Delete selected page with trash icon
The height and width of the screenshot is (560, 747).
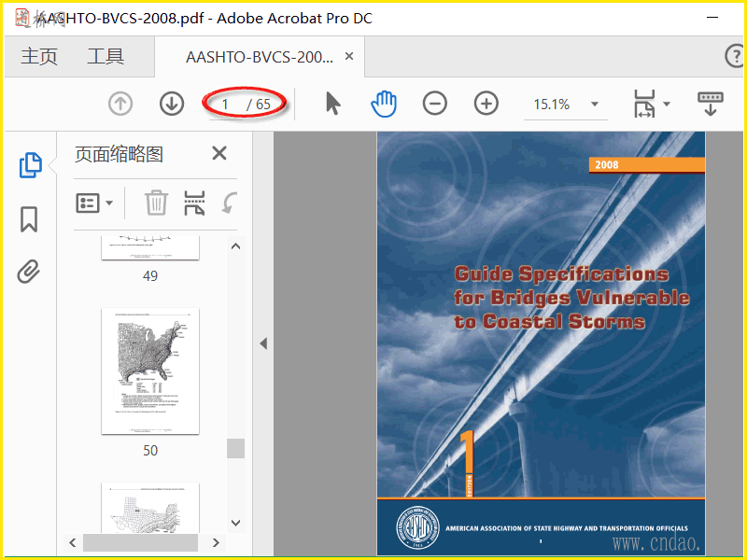(x=156, y=203)
